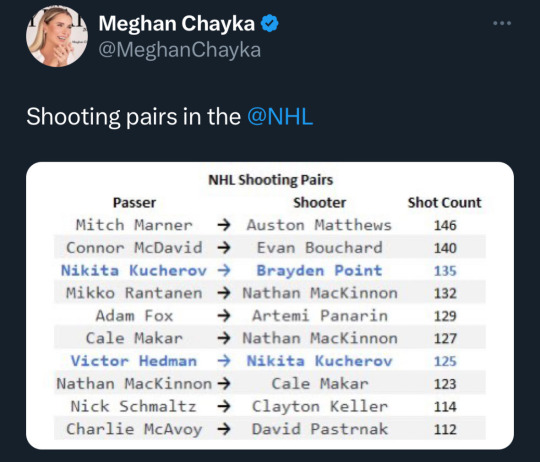Click the NHL Shooting Pairs table title

coord(271,180)
